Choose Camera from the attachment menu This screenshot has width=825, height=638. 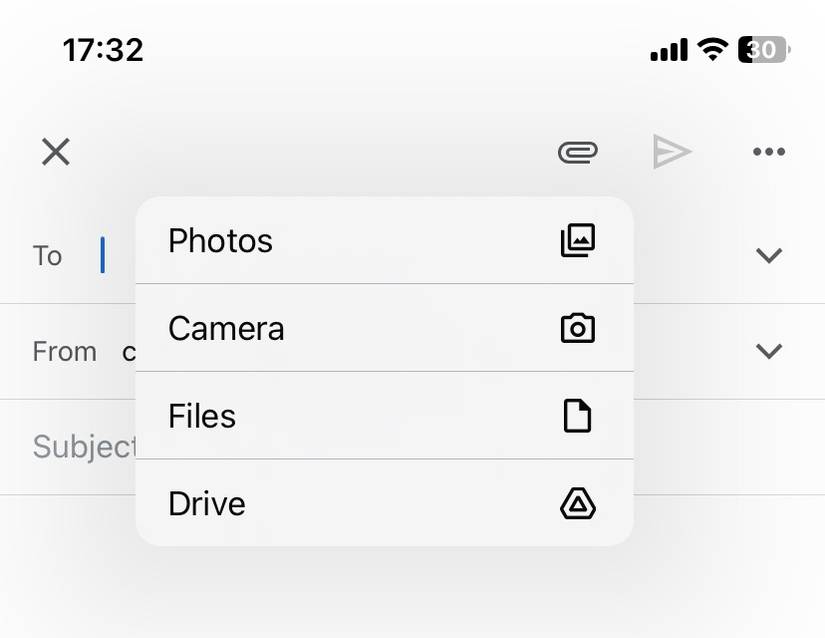(226, 329)
